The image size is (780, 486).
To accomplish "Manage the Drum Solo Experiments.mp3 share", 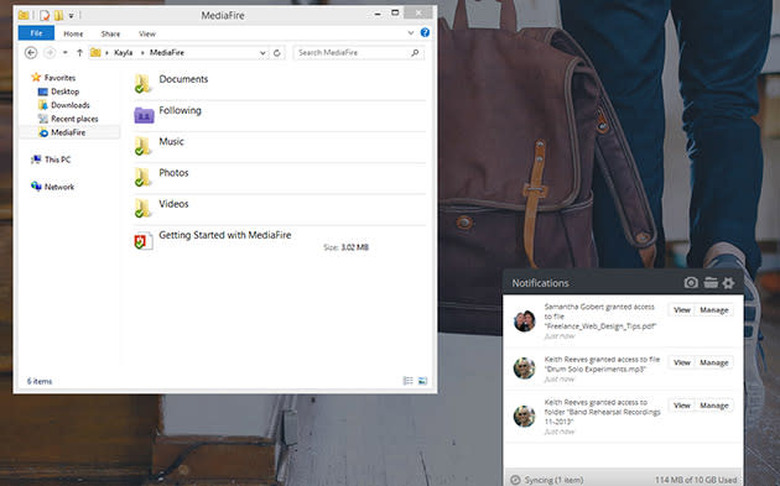I will (714, 362).
